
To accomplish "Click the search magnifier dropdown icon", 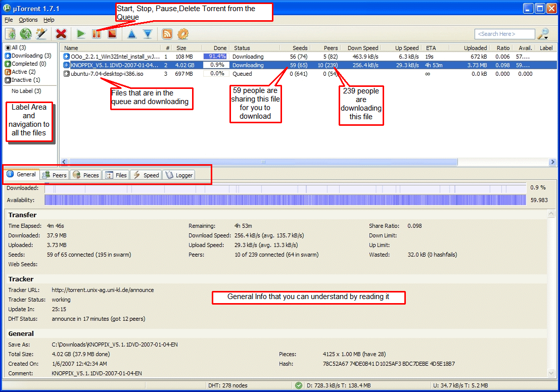I will click(543, 34).
